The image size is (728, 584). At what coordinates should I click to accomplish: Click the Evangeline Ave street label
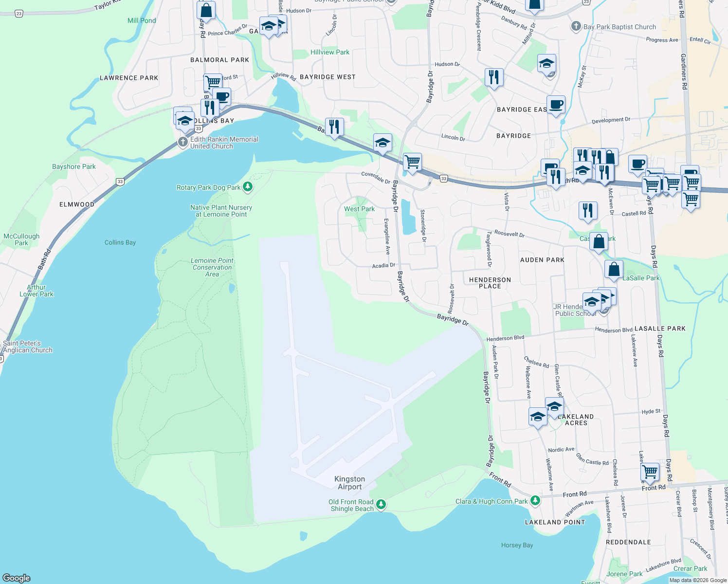[387, 237]
